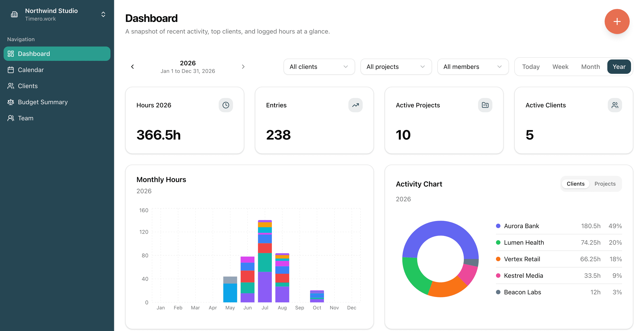Open the Team page
Screen dimensions: 644x331
click(57, 118)
